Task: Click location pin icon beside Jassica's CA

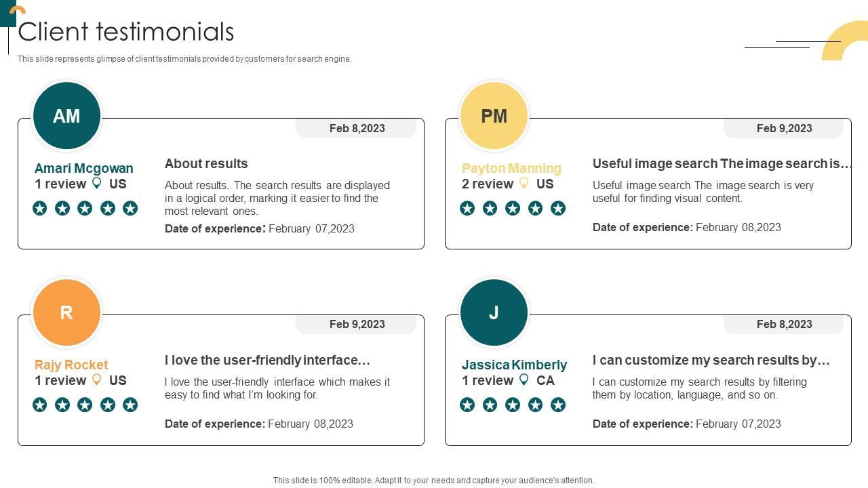Action: [x=524, y=380]
